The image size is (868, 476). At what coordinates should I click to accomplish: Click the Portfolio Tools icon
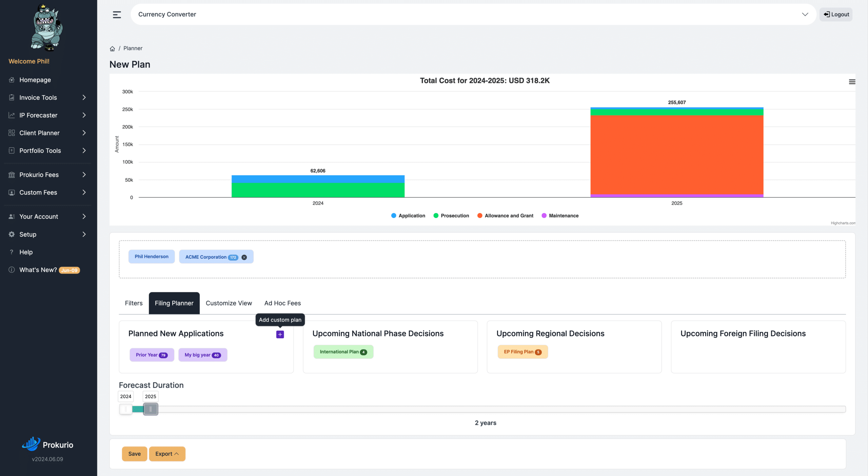pos(12,150)
